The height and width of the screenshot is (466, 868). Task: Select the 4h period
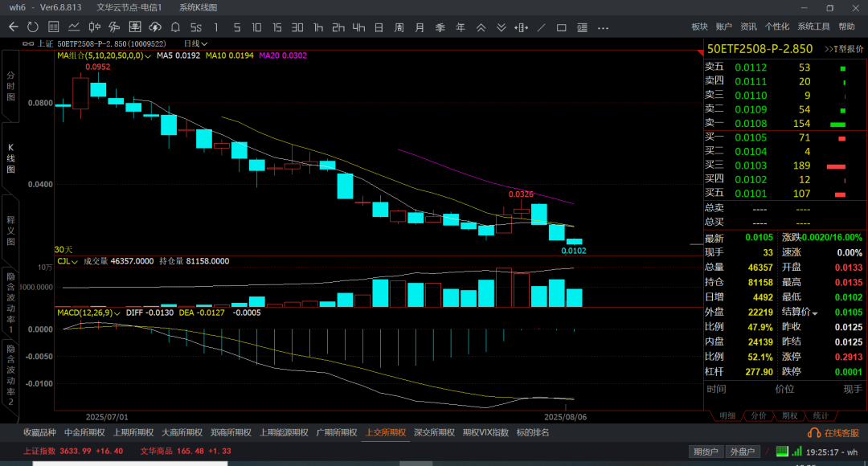click(x=358, y=27)
